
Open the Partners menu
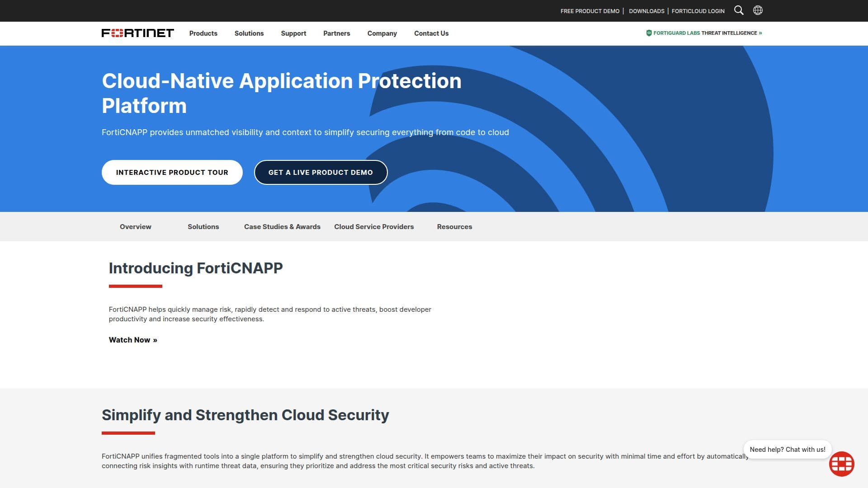point(336,33)
